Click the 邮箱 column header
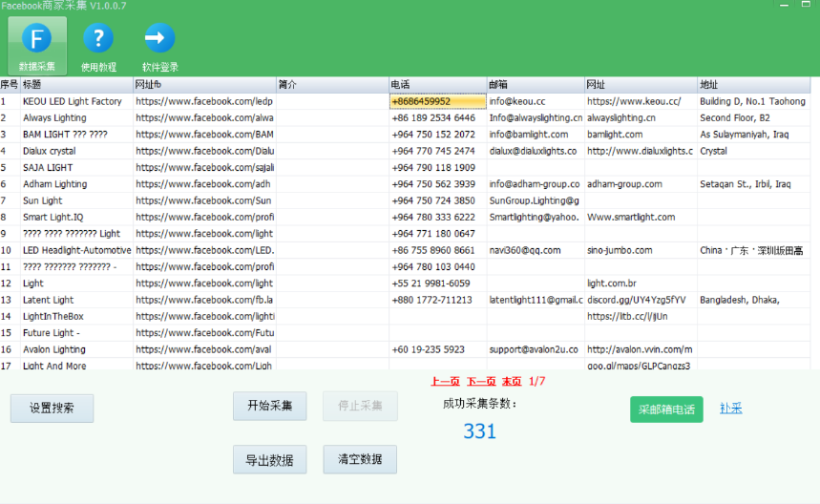Viewport: 820px width, 504px height. (536, 85)
